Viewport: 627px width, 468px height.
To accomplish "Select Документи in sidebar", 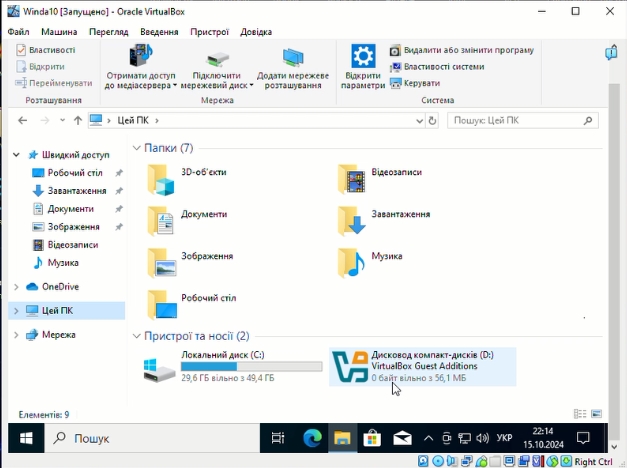I will (x=70, y=209).
